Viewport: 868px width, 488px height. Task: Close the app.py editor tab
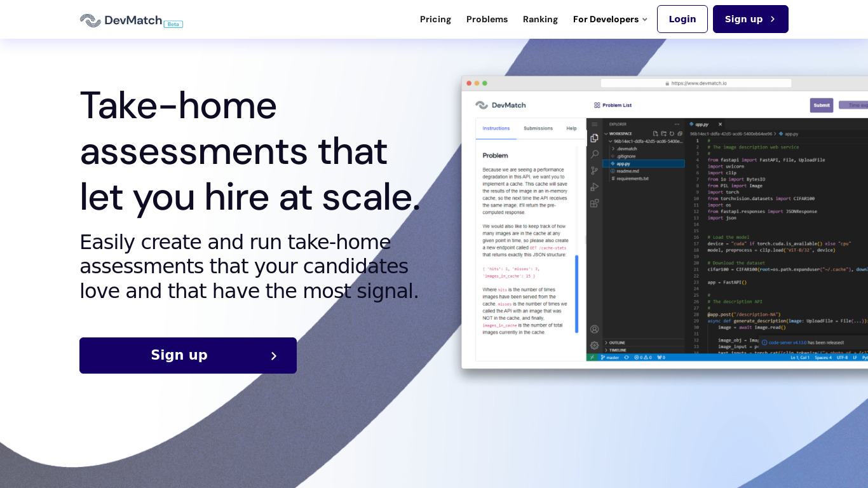[720, 125]
